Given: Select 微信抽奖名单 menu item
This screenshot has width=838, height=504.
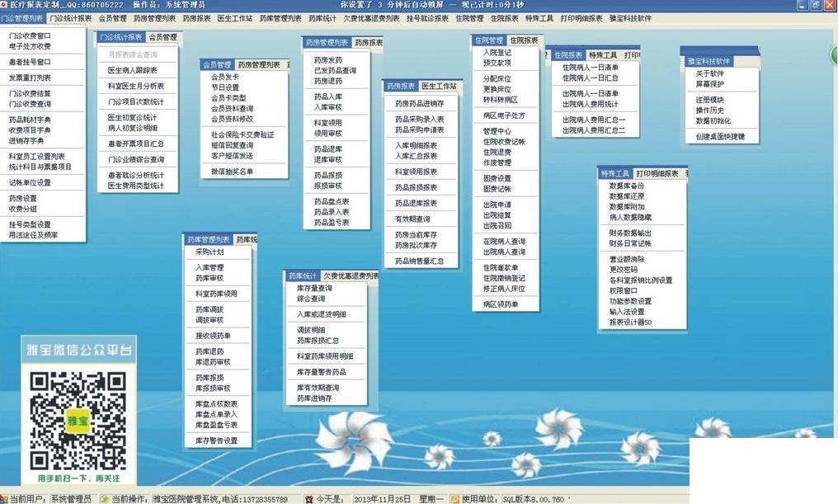Looking at the screenshot, I should pos(232,172).
